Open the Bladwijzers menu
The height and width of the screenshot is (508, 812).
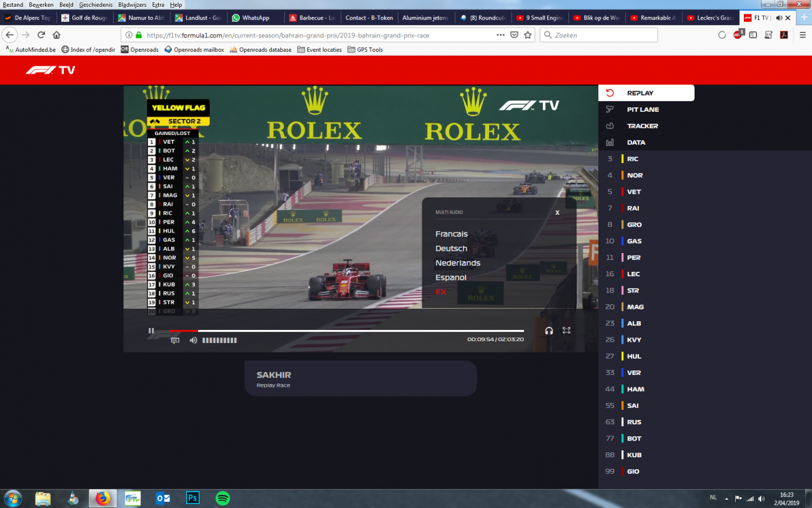(132, 4)
